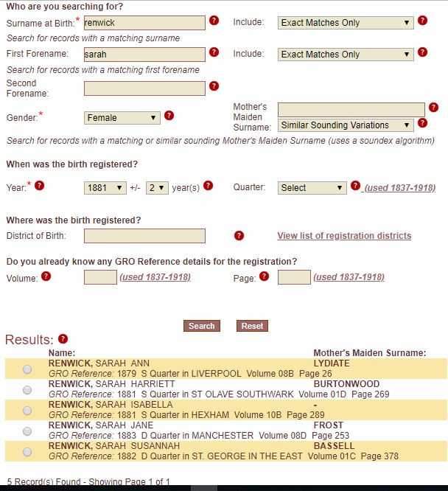Viewport: 448px width, 491px height.
Task: Click used 1837-1918 link beside Quarter
Action: click(x=400, y=188)
